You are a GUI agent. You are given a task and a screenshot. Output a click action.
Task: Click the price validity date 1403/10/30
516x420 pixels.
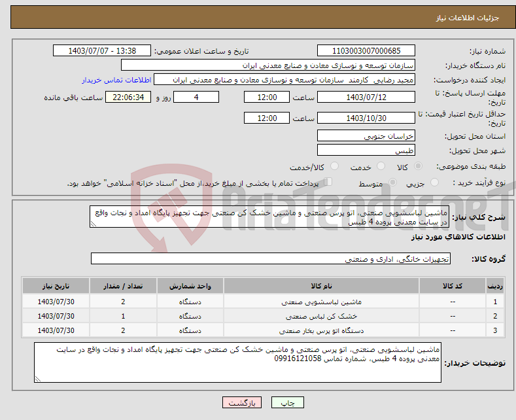point(366,118)
